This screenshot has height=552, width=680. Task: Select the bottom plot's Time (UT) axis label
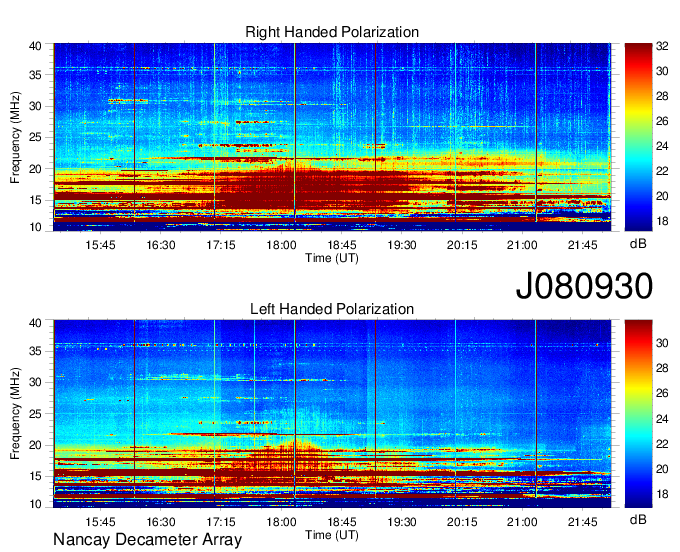(x=332, y=535)
